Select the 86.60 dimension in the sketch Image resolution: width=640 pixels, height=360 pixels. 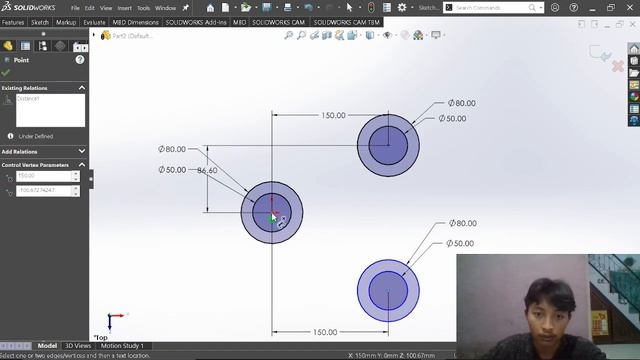point(207,171)
